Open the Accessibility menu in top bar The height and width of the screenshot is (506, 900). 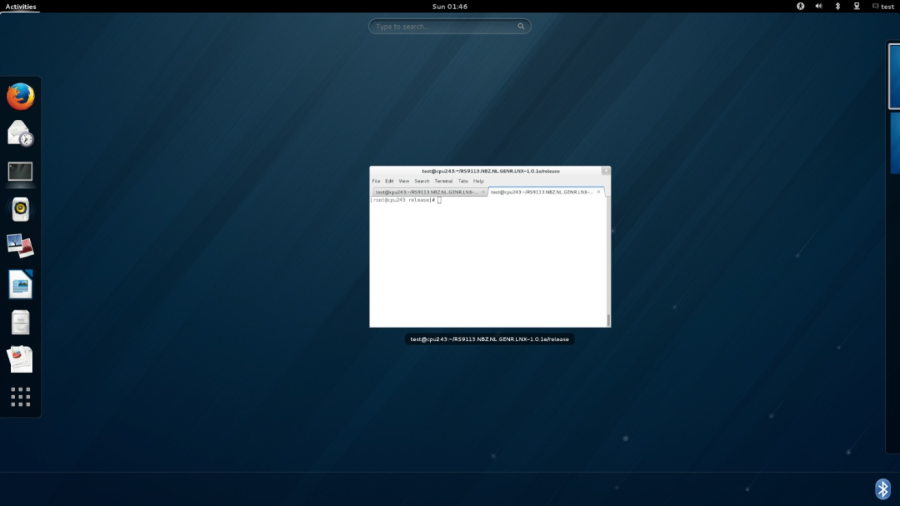[x=800, y=6]
